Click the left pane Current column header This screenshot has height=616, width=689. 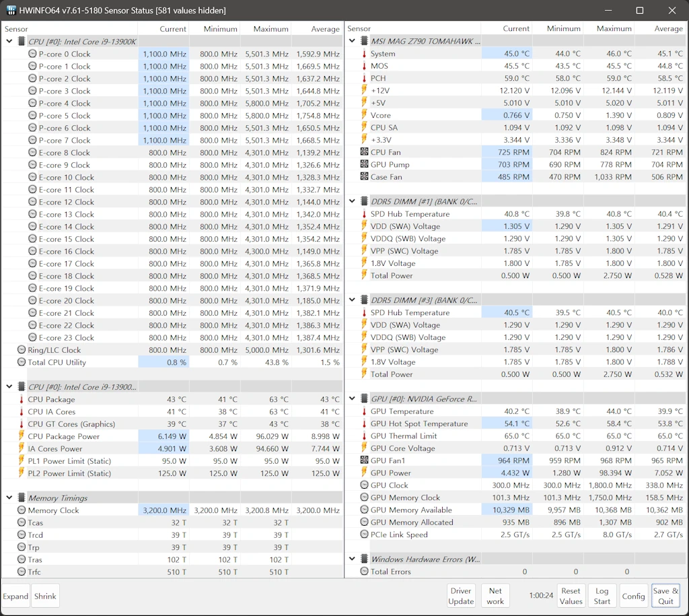point(164,29)
